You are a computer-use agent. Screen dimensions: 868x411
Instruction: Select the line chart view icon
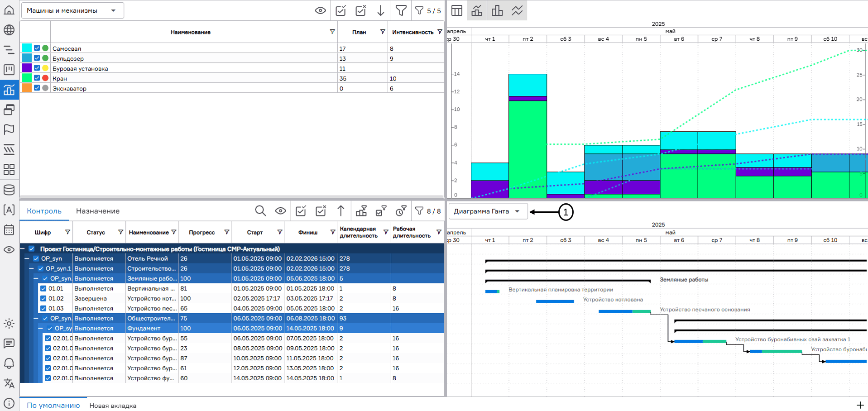click(517, 10)
